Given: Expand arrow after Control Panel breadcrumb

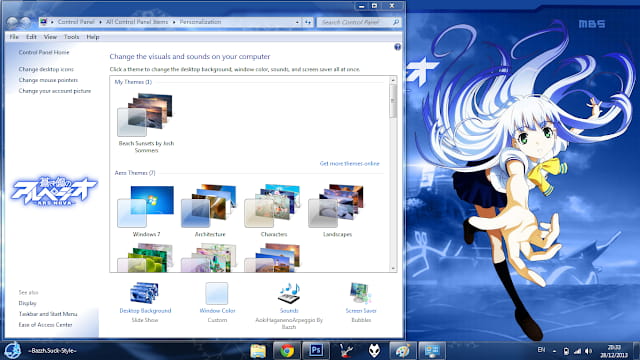Looking at the screenshot, I should pyautogui.click(x=100, y=22).
